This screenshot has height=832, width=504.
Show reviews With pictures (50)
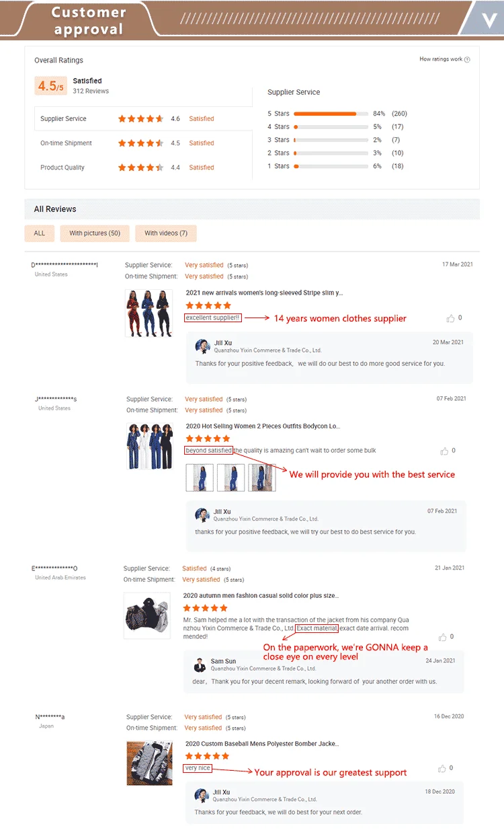[x=95, y=233]
